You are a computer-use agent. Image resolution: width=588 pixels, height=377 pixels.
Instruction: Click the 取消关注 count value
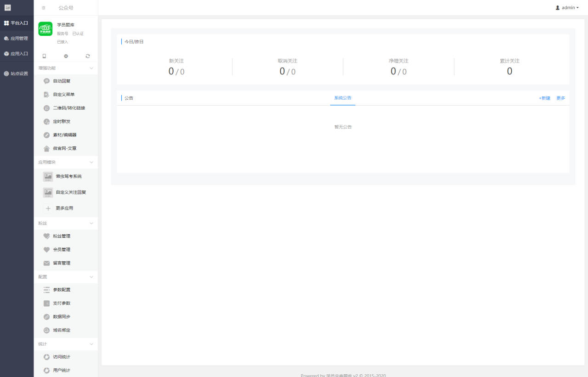(288, 72)
